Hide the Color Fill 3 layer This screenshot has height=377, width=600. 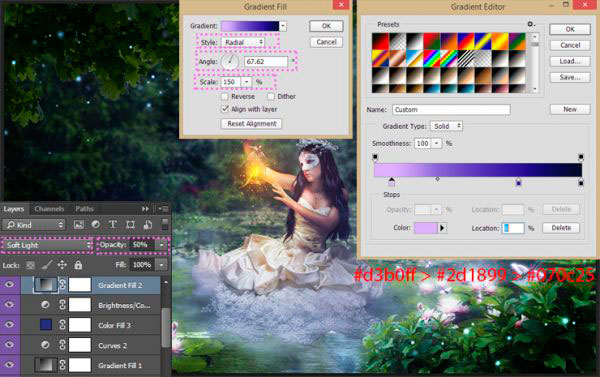[x=9, y=325]
